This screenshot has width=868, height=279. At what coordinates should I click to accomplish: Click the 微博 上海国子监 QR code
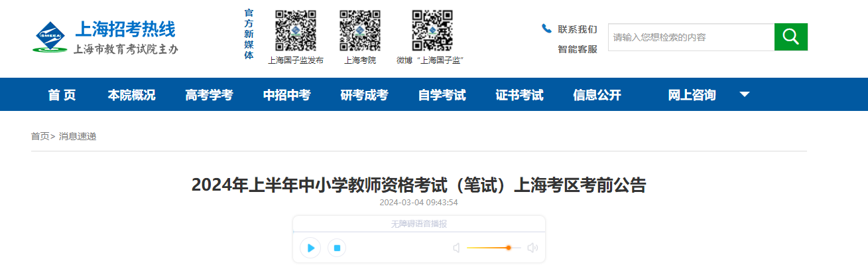pyautogui.click(x=432, y=31)
